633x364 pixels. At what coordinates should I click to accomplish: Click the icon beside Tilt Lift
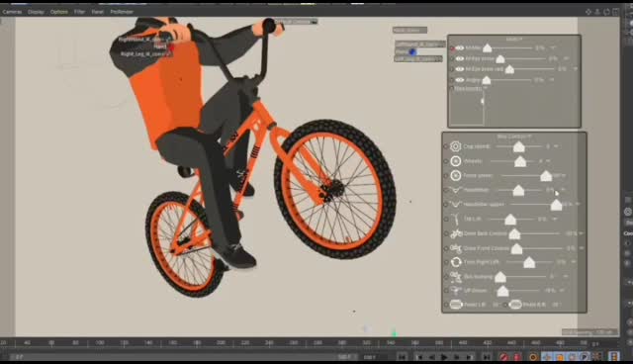pos(456,220)
